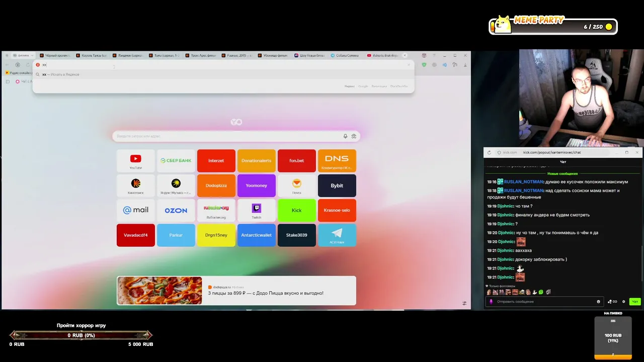The height and width of the screenshot is (362, 644).
Task: Open the YouTube tile
Action: coord(136,161)
